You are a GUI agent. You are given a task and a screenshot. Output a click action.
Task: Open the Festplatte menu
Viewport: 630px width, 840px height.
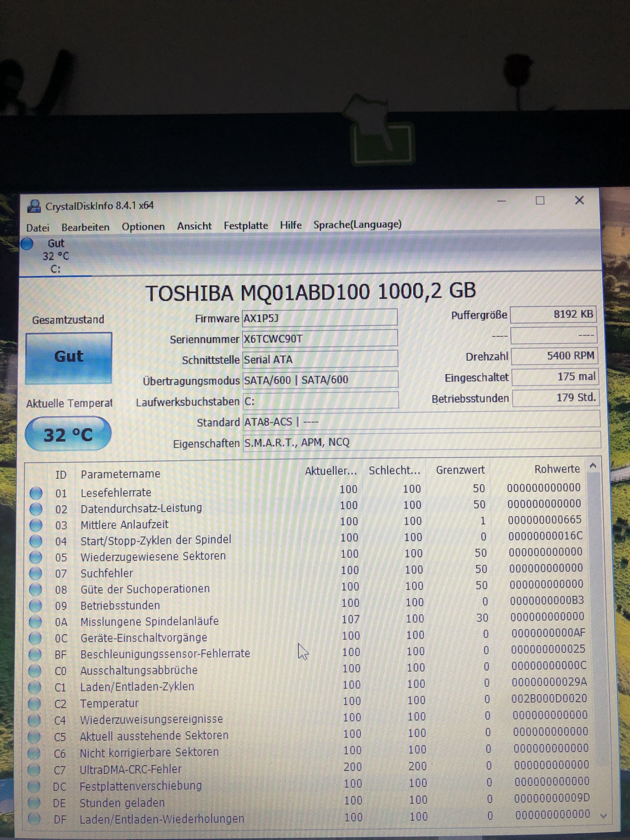246,226
